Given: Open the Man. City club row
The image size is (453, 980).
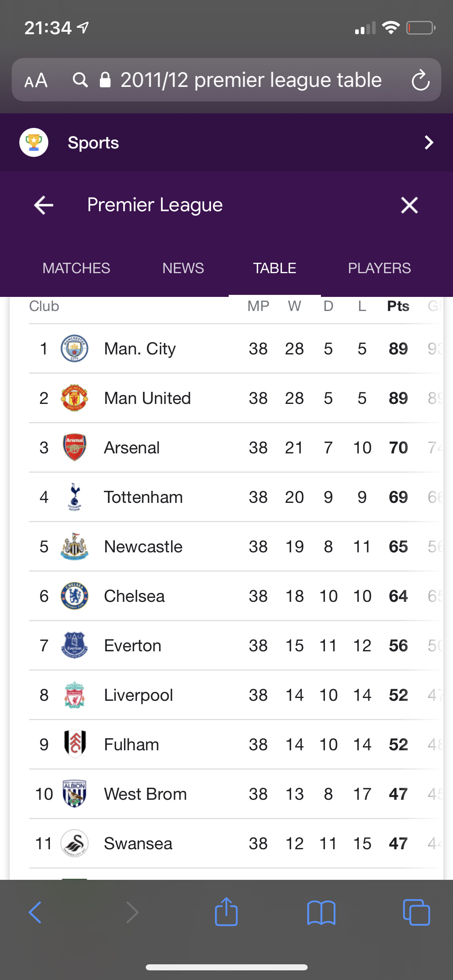Looking at the screenshot, I should pos(140,349).
